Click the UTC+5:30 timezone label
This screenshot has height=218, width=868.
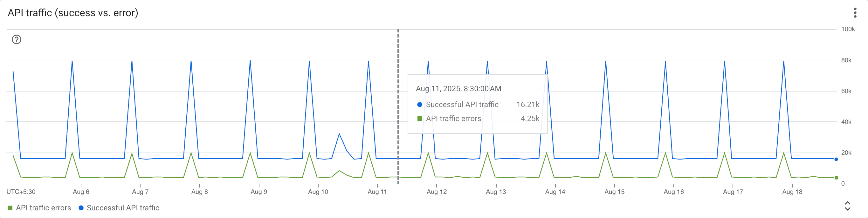(x=21, y=192)
